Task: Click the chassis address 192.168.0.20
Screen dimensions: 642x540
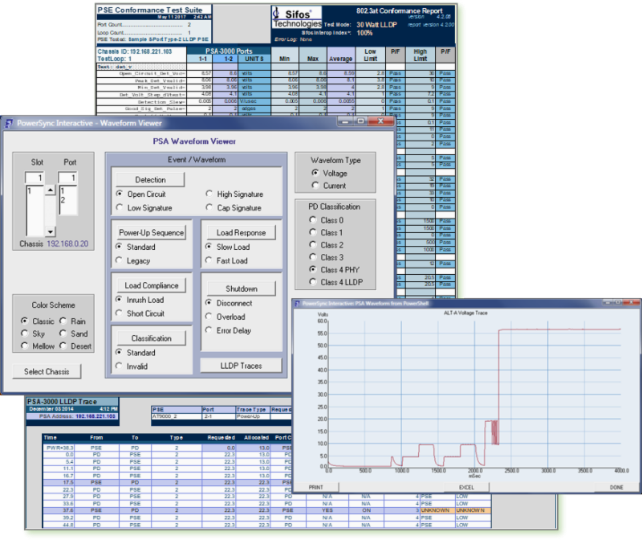Action: click(68, 244)
